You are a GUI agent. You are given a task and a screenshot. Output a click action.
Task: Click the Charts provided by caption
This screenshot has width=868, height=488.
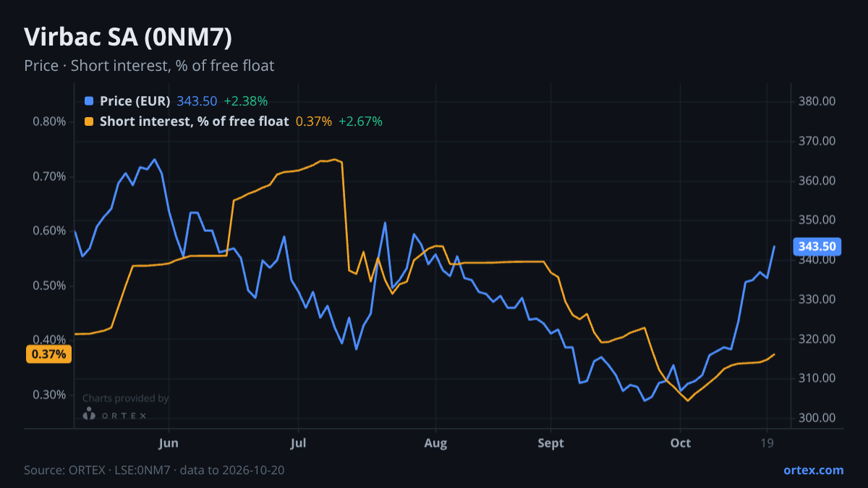coord(126,398)
